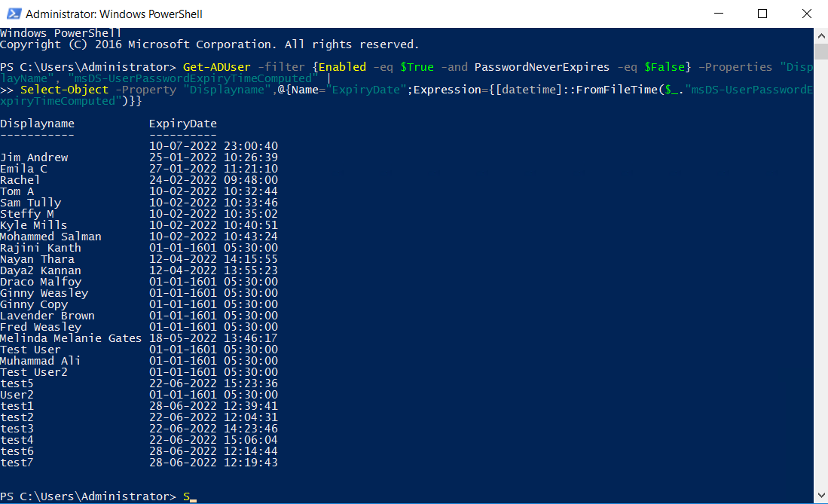Maximize the PowerShell window
The image size is (828, 504).
pos(762,13)
